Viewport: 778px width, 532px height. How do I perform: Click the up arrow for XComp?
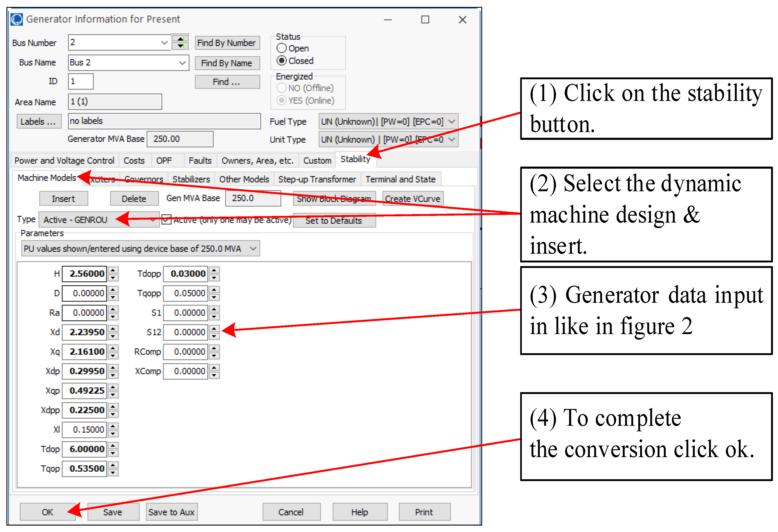pyautogui.click(x=214, y=368)
